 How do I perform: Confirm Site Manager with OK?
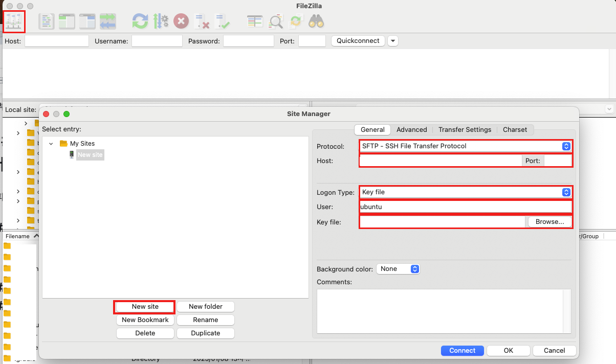pyautogui.click(x=509, y=351)
